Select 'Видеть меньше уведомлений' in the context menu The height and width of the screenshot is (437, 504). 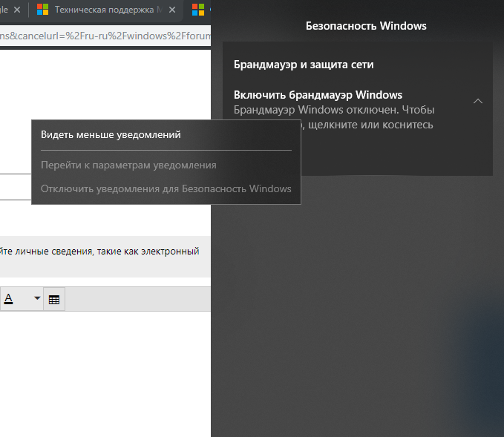pos(111,134)
